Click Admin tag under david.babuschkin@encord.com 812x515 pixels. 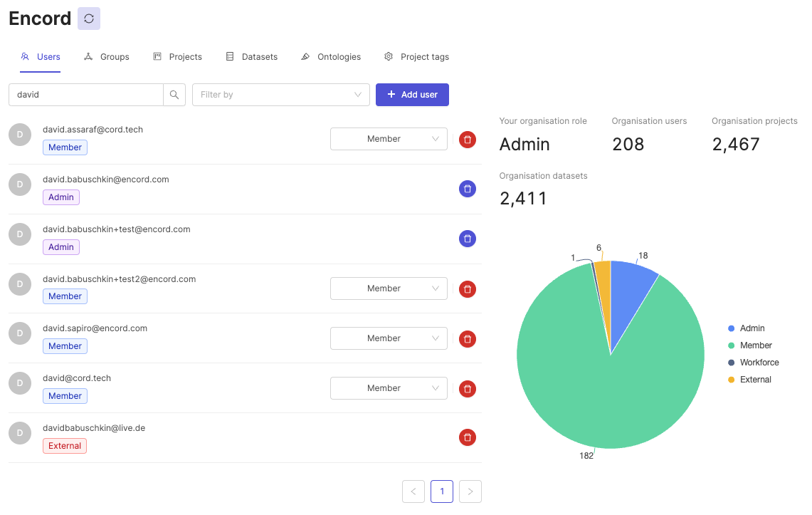61,197
